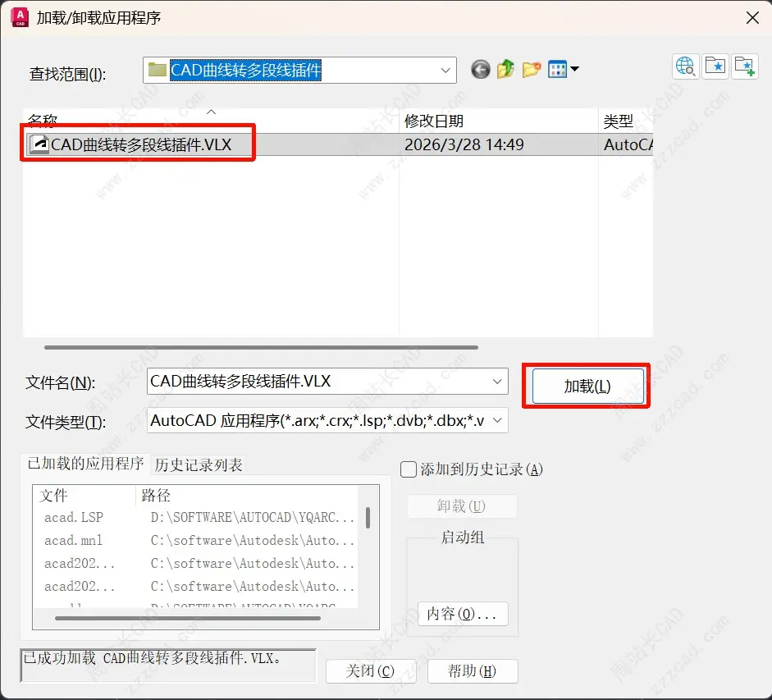Open the 文件类型 file type dropdown
Image resolution: width=772 pixels, height=700 pixels.
(497, 419)
